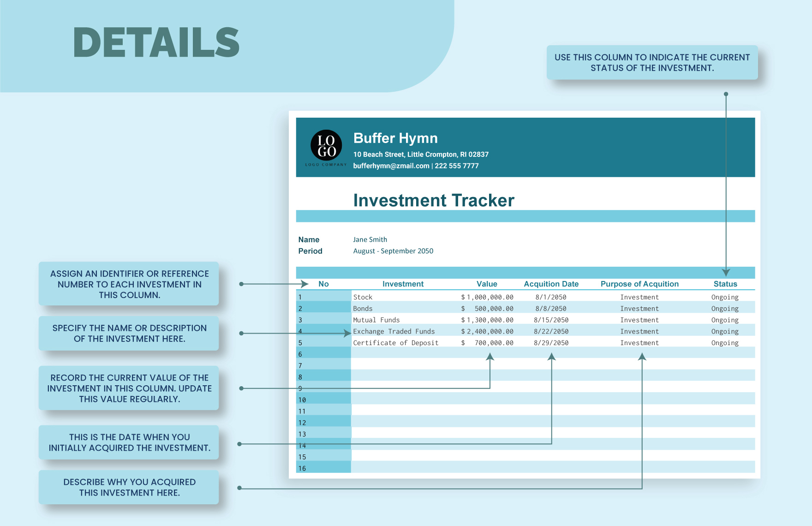Select row number 16 cell
This screenshot has height=526, width=812.
click(x=323, y=468)
